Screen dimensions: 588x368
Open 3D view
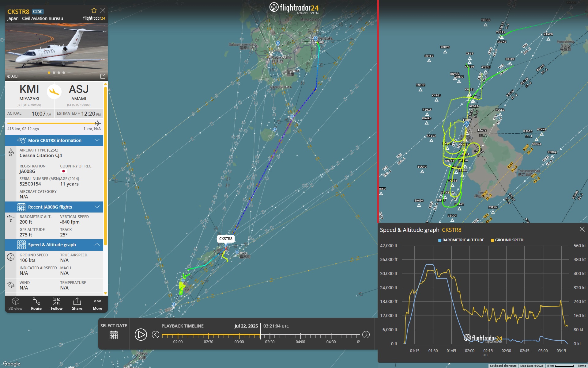(15, 304)
